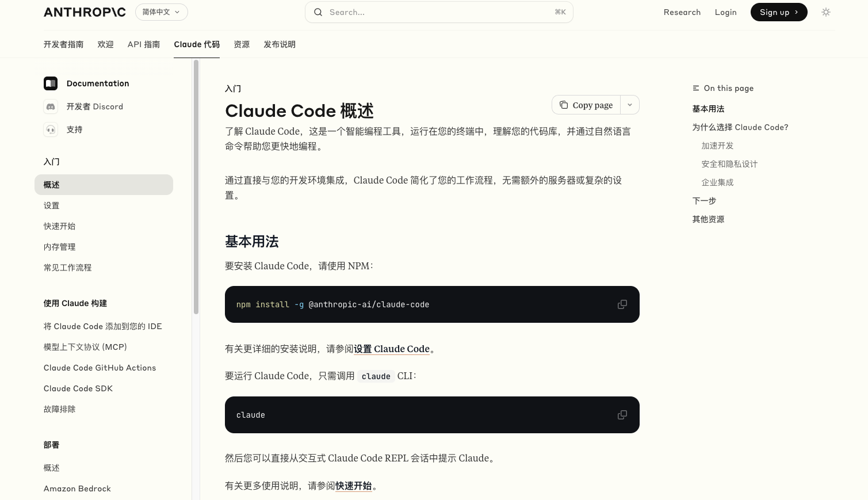Jump to 企业集成 in outline
The image size is (868, 500).
pyautogui.click(x=718, y=182)
